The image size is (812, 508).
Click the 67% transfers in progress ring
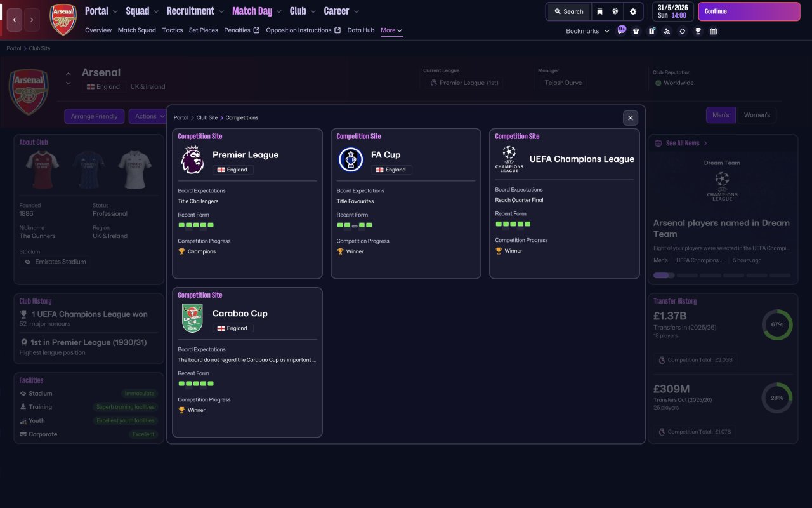pos(777,324)
